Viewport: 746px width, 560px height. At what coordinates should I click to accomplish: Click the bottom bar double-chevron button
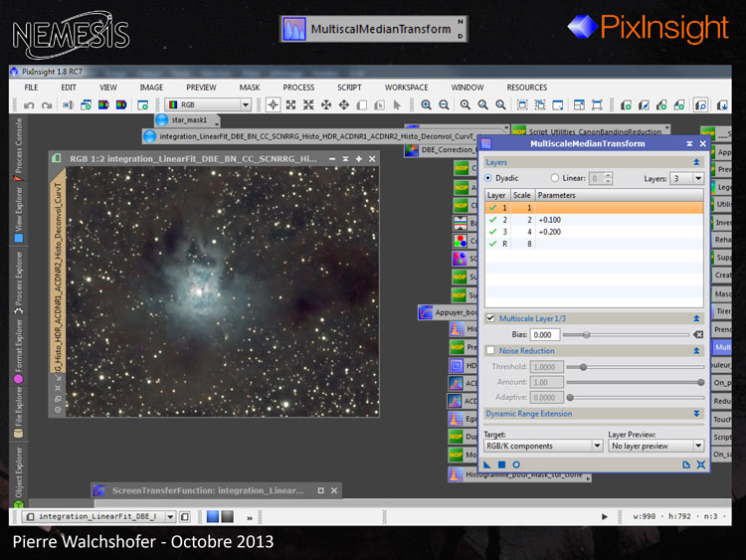(x=250, y=518)
